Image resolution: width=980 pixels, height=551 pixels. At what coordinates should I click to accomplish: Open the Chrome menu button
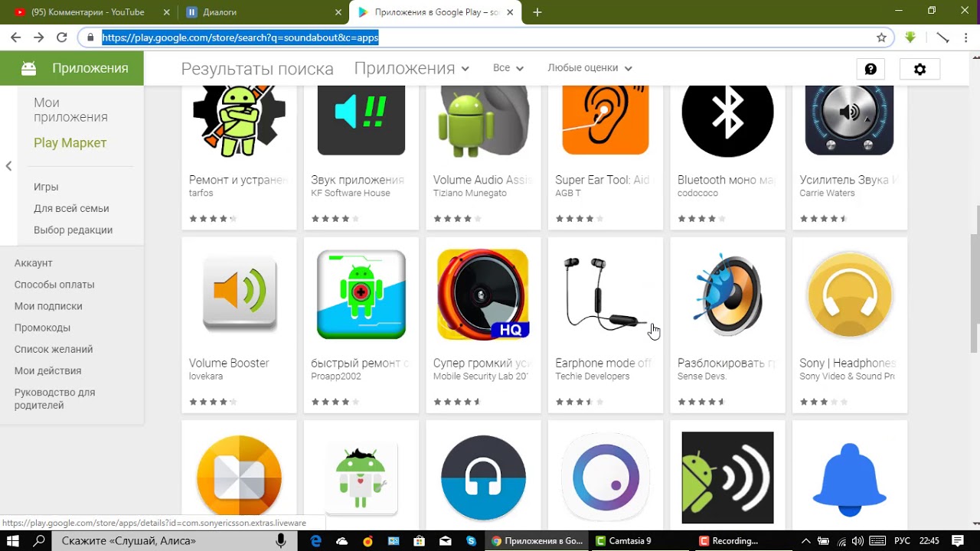968,37
